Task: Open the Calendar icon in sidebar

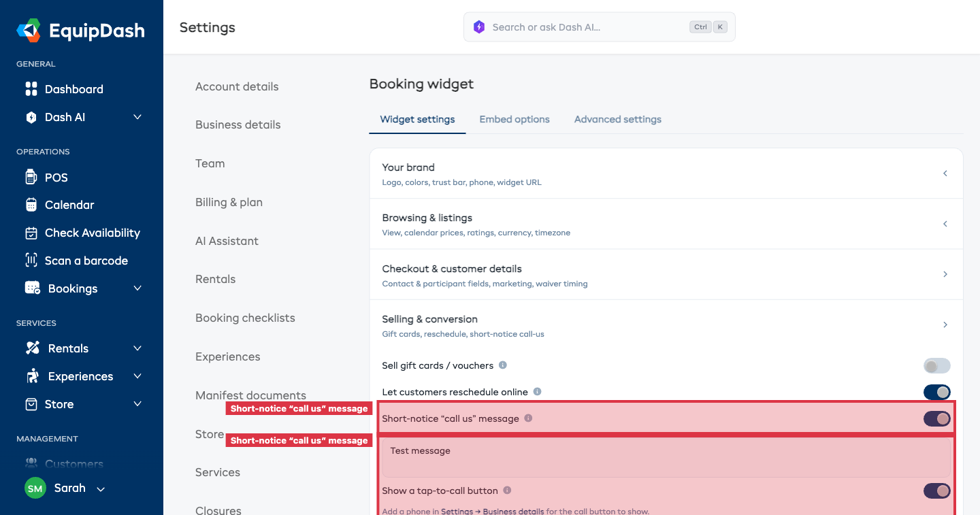Action: (31, 205)
